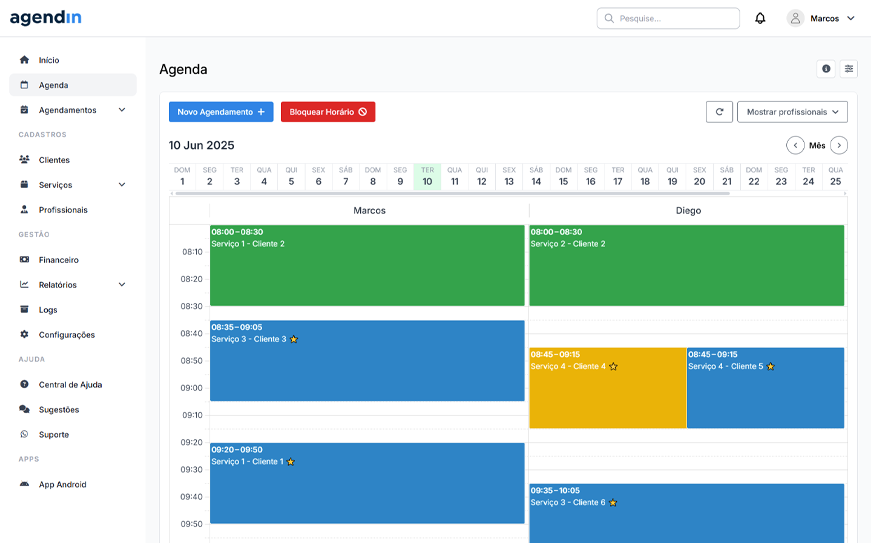Expand the Agendamentos submenu

point(122,110)
